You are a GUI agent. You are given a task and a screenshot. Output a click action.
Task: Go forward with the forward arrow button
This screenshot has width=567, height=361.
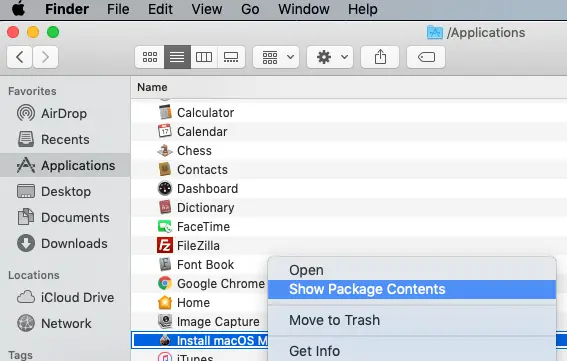pos(46,57)
